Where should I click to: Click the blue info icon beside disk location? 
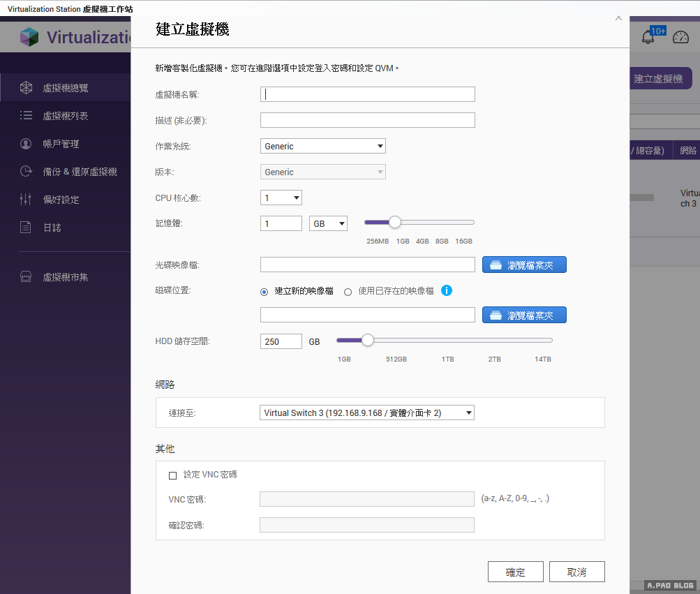447,290
